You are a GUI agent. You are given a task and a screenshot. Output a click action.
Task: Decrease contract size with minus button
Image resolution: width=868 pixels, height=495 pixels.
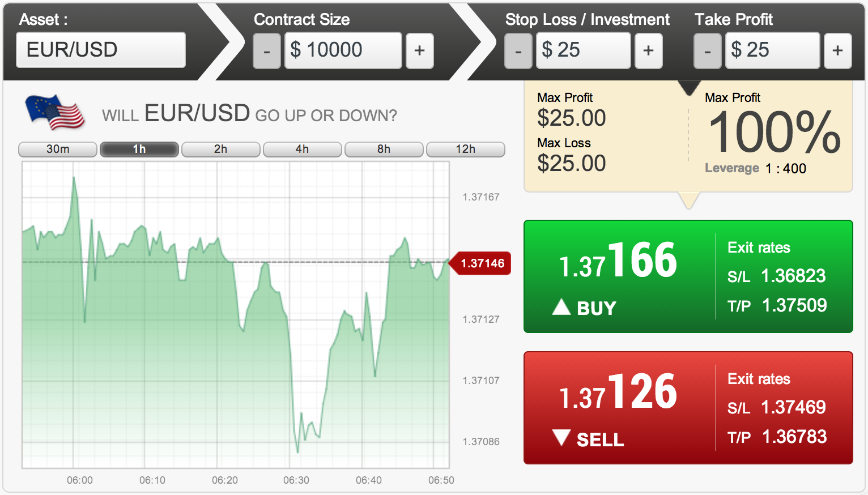[x=266, y=50]
